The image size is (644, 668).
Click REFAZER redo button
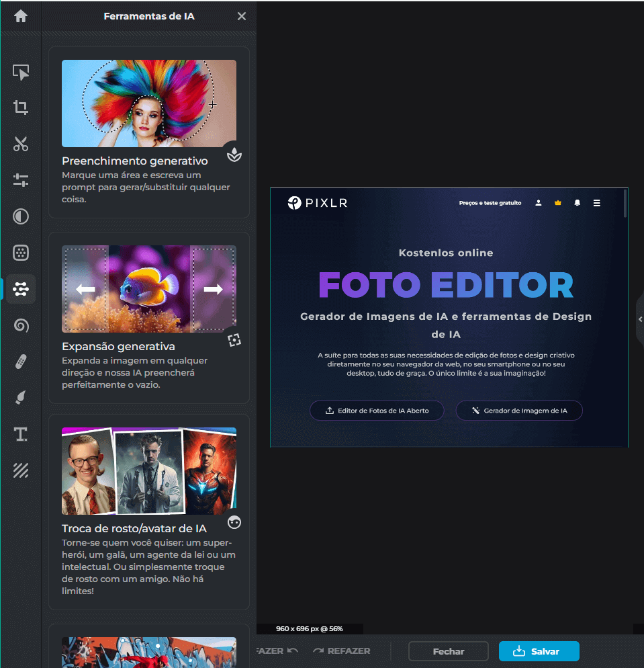click(x=342, y=651)
